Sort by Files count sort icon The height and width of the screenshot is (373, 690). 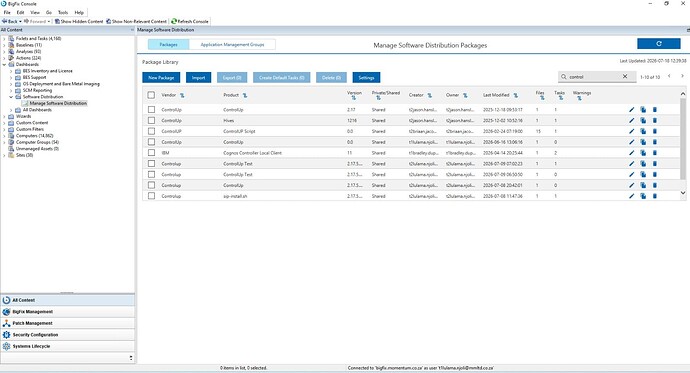click(542, 98)
